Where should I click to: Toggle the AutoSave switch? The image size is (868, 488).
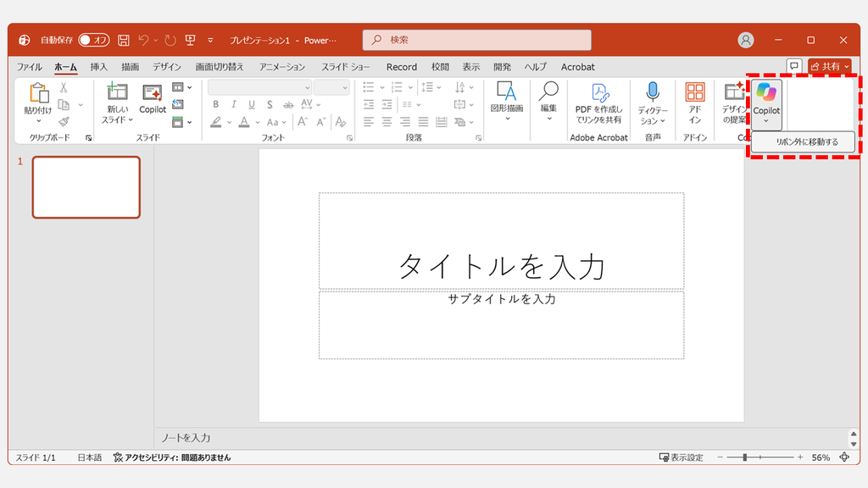click(93, 40)
